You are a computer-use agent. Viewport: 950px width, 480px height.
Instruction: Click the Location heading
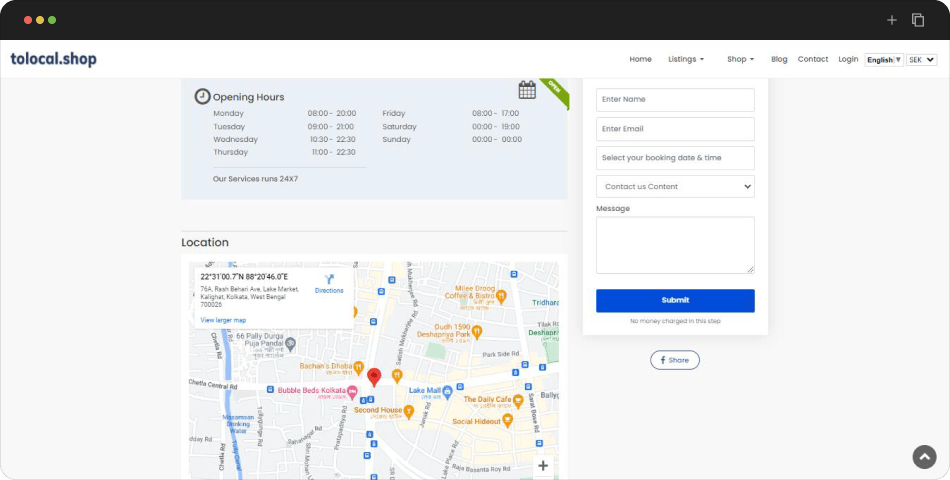[205, 242]
